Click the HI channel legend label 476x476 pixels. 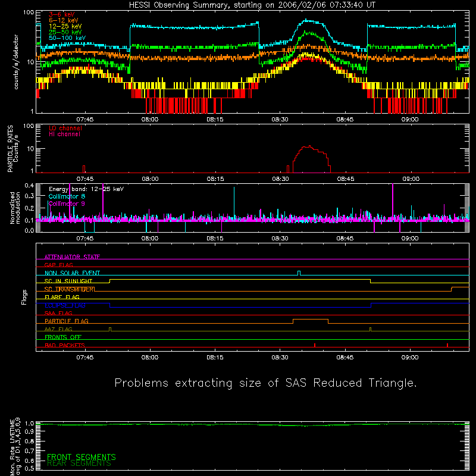click(64, 134)
